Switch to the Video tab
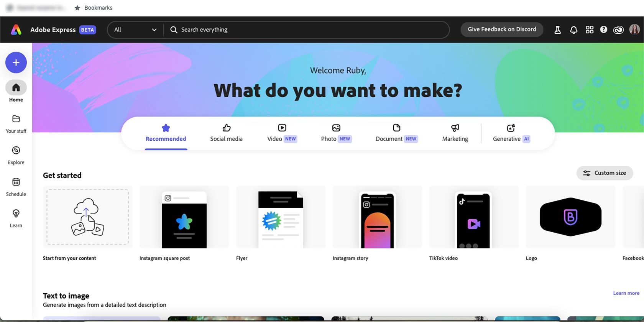644x322 pixels. [282, 133]
